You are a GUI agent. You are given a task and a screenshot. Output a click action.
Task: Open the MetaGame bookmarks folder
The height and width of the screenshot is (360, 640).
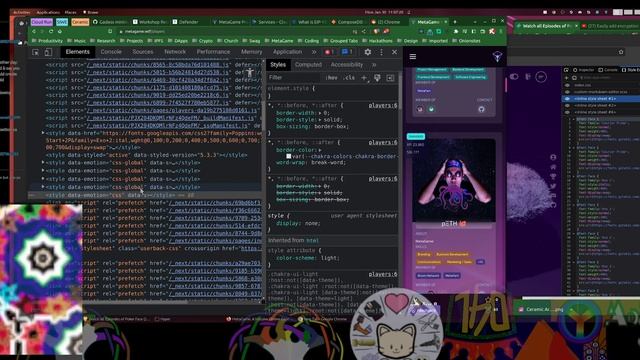[x=279, y=41]
